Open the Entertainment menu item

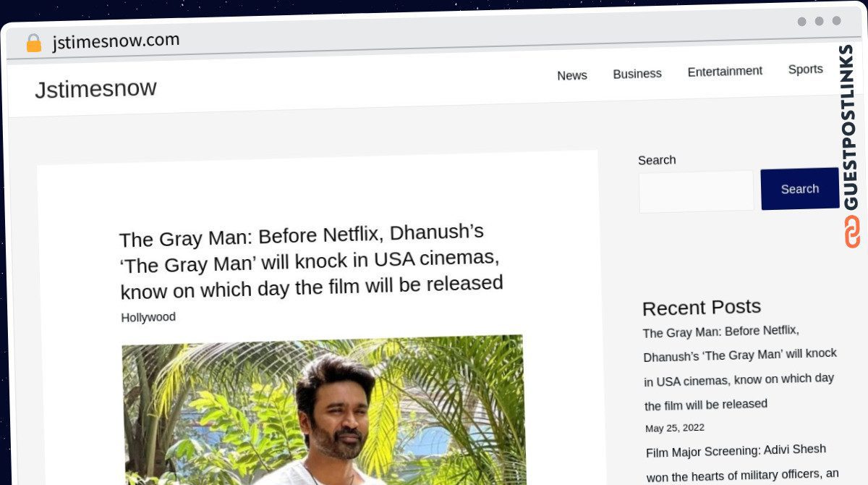[x=725, y=72]
